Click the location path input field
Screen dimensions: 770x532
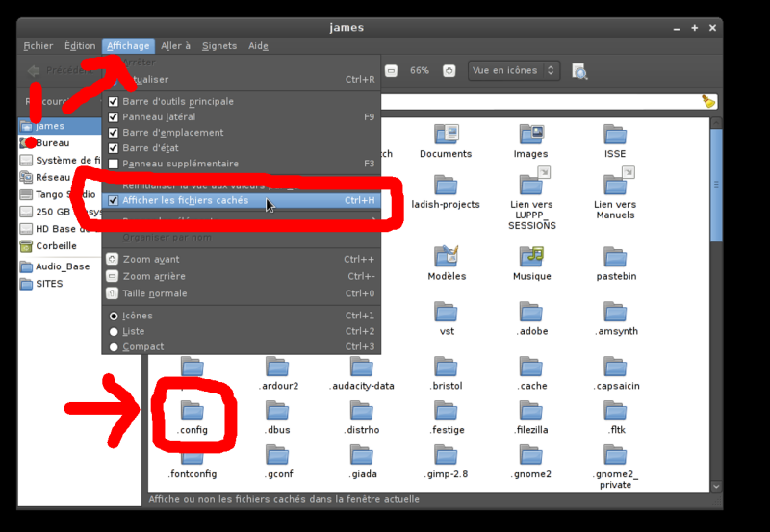click(x=549, y=102)
